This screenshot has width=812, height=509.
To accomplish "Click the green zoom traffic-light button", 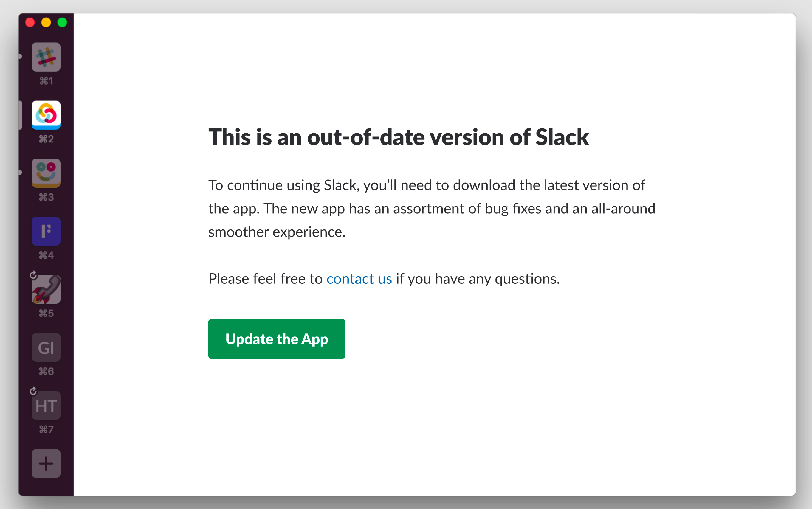I will [62, 22].
